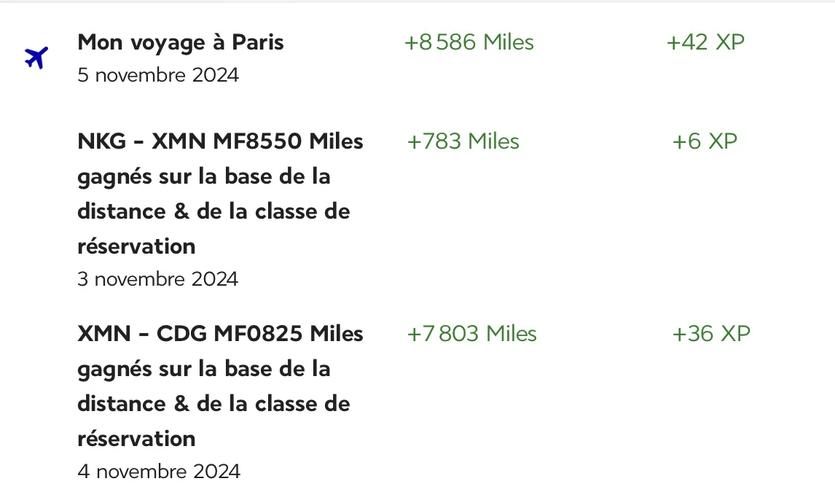Image resolution: width=835 pixels, height=500 pixels.
Task: Click the +36 XP value
Action: tap(710, 333)
